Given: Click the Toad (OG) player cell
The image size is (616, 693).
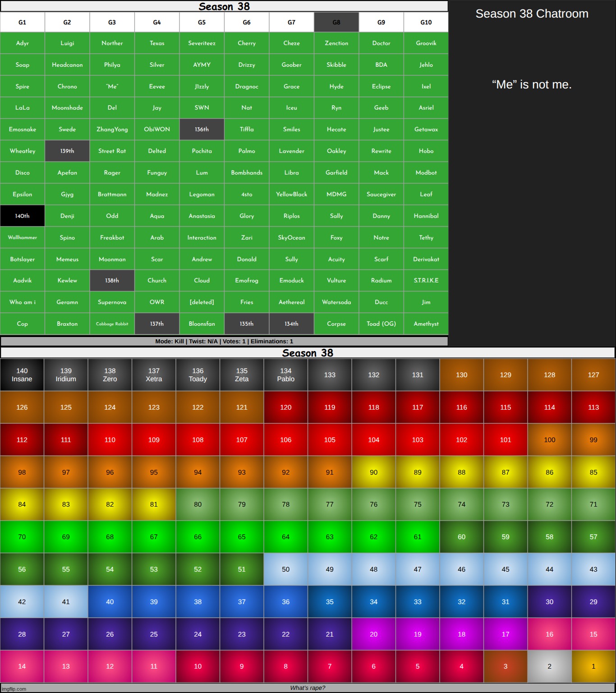Looking at the screenshot, I should pyautogui.click(x=381, y=324).
